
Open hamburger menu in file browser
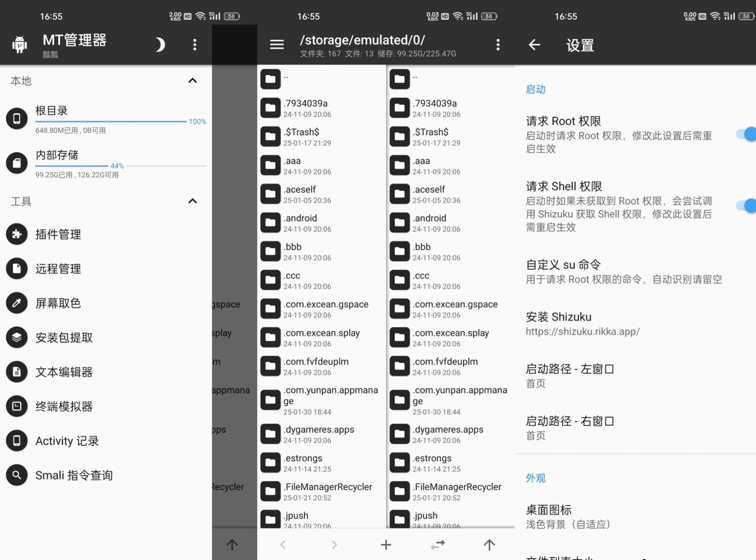(277, 44)
